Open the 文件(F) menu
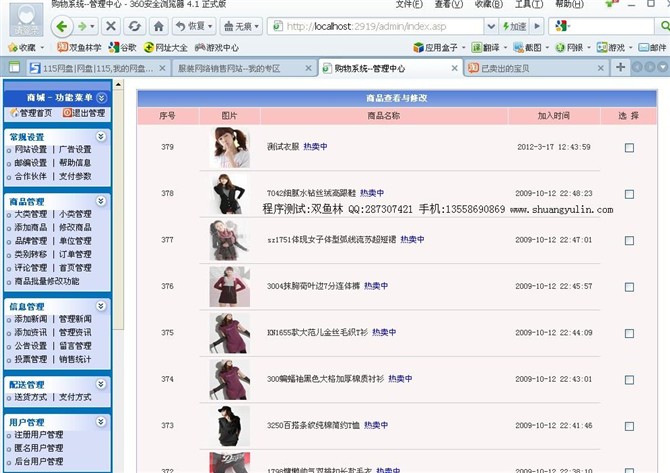The image size is (670, 473). coord(409,4)
